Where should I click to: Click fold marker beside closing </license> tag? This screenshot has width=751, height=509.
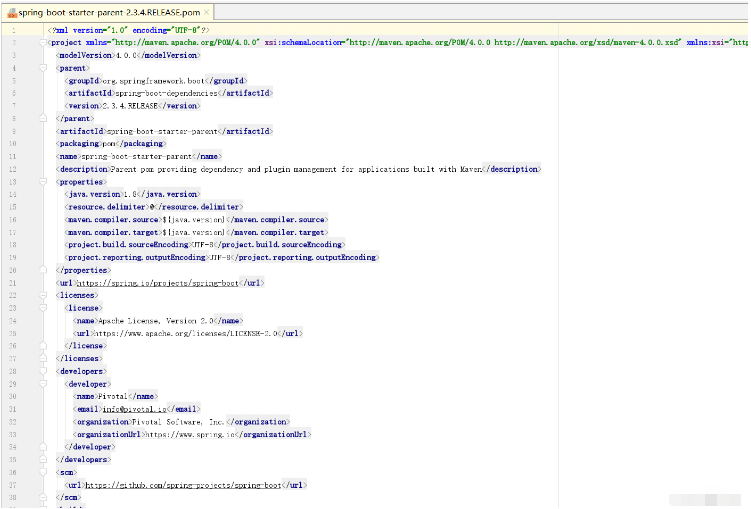click(x=43, y=346)
